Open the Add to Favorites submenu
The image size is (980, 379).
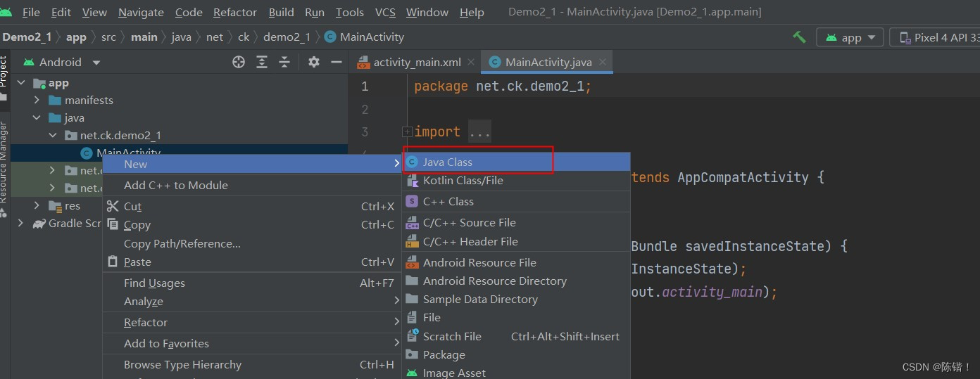[252, 344]
